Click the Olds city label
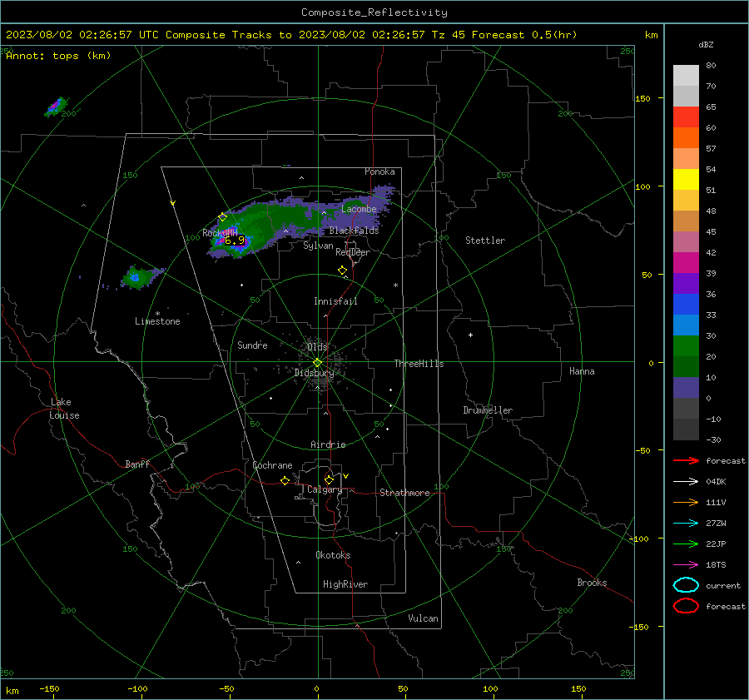Viewport: 749px width, 700px height. (x=317, y=346)
